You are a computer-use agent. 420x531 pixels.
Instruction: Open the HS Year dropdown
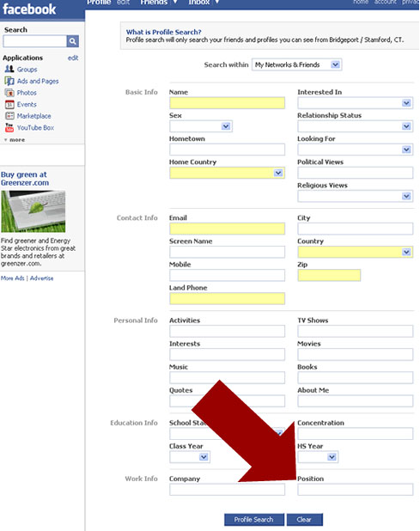point(318,457)
